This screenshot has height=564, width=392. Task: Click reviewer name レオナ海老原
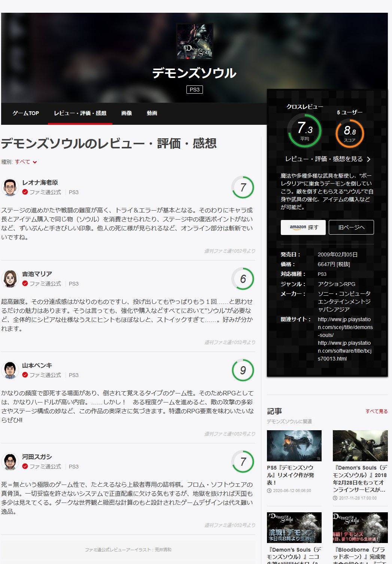[x=40, y=183]
